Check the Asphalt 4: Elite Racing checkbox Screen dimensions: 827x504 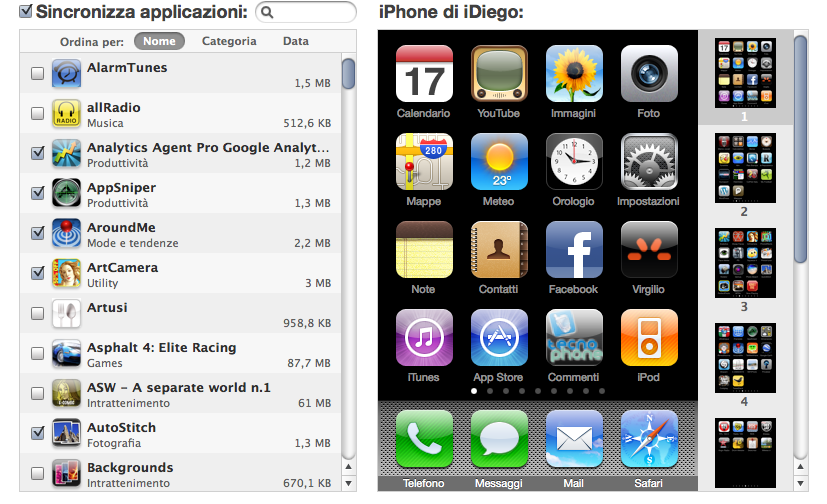37,353
